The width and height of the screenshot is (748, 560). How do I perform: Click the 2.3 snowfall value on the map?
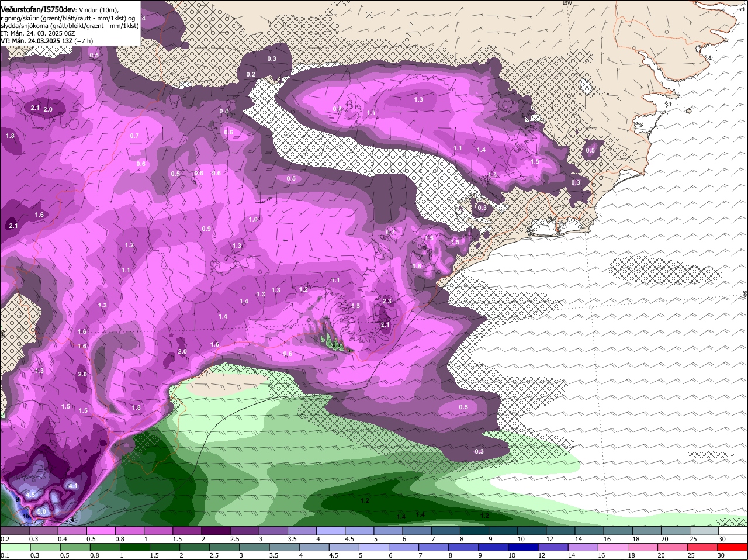pos(387,301)
